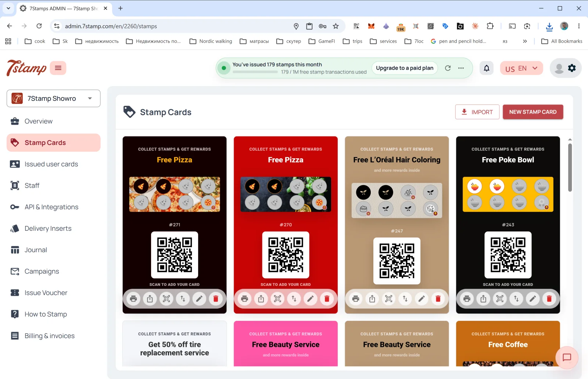588x379 pixels.
Task: Click the Free Poke Bowl stamp grid
Action: pyautogui.click(x=508, y=194)
